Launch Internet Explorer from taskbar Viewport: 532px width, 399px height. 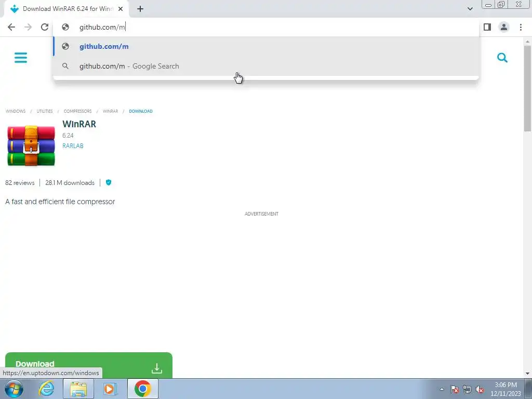tap(46, 389)
